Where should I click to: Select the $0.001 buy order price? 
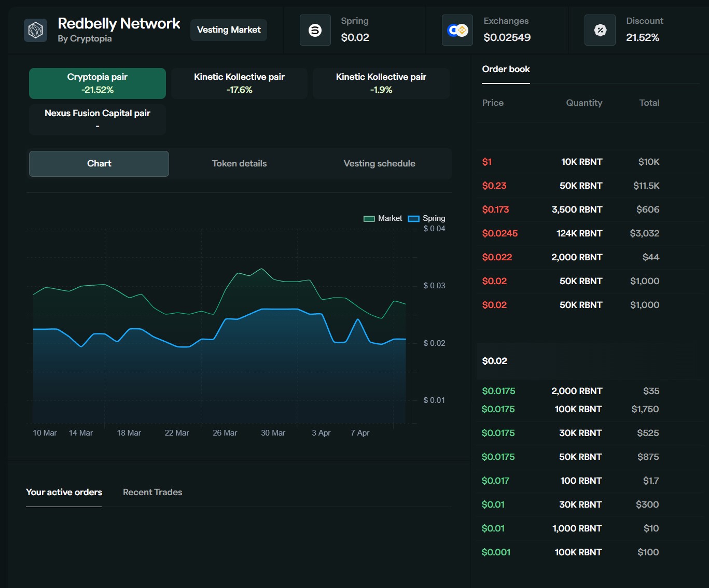click(x=496, y=552)
